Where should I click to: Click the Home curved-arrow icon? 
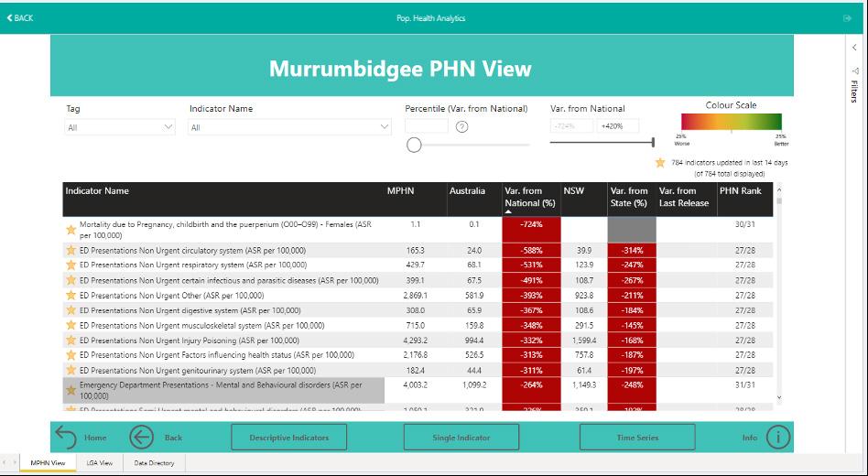click(x=66, y=437)
